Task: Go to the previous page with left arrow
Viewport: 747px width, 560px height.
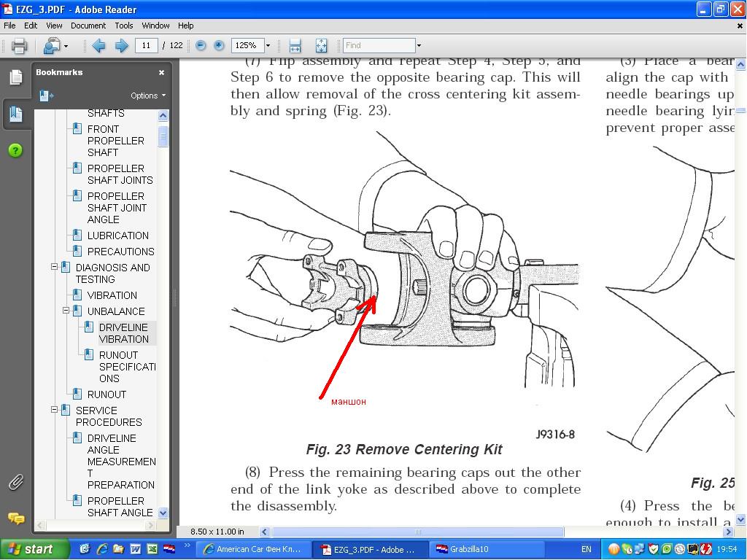Action: pyautogui.click(x=98, y=46)
